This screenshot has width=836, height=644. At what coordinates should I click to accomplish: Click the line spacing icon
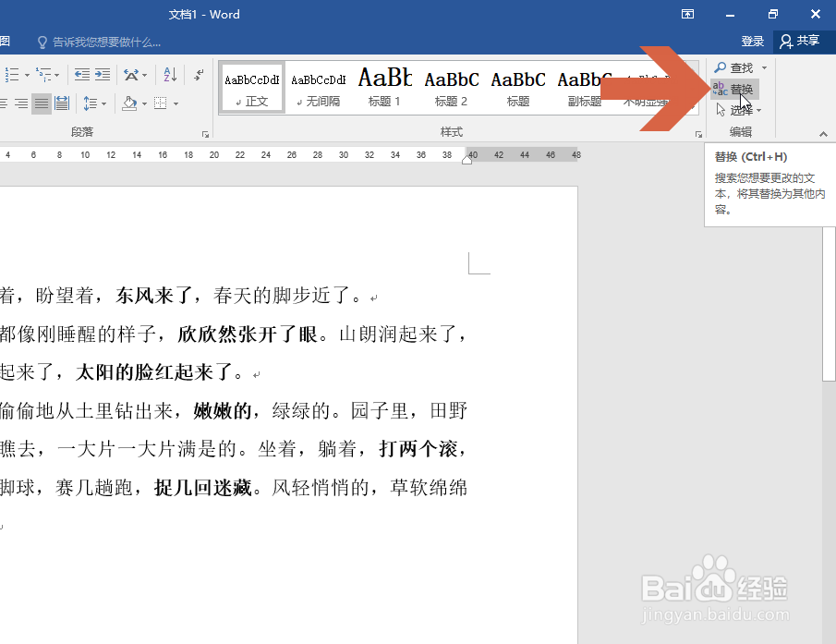coord(91,103)
